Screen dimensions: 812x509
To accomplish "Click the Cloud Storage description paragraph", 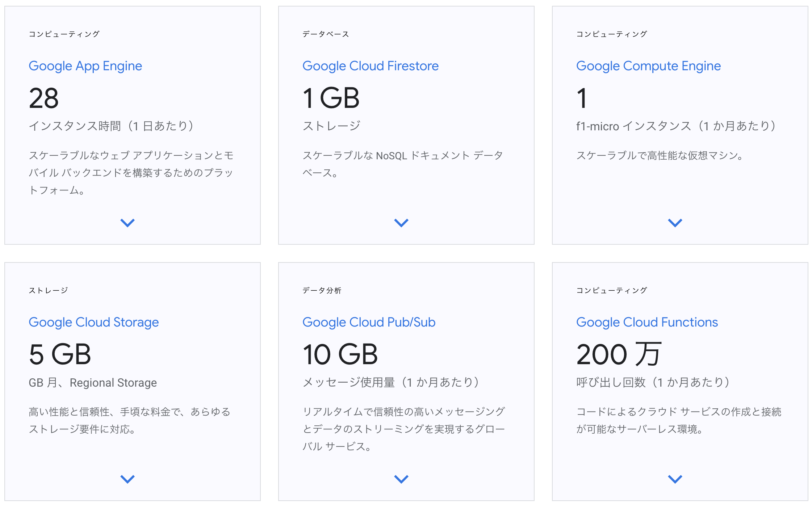I will 130,420.
